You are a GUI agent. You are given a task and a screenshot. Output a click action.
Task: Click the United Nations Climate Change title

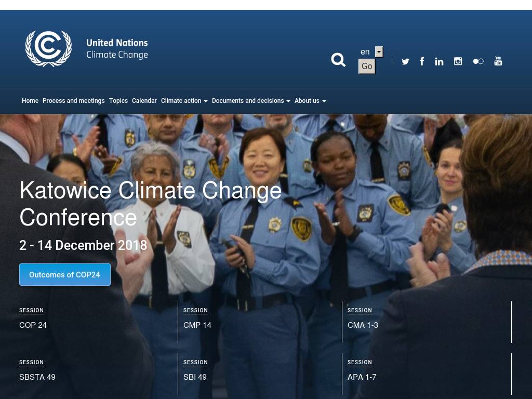point(117,48)
